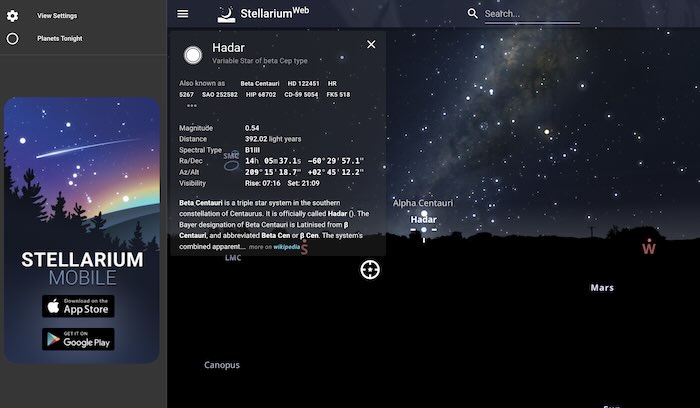This screenshot has height=408, width=700.
Task: Click the search magnifier icon
Action: pos(472,13)
